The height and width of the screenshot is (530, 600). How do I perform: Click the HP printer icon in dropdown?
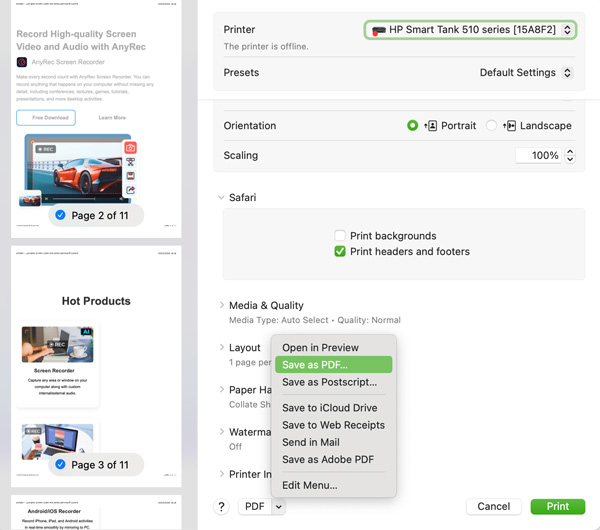(x=378, y=30)
